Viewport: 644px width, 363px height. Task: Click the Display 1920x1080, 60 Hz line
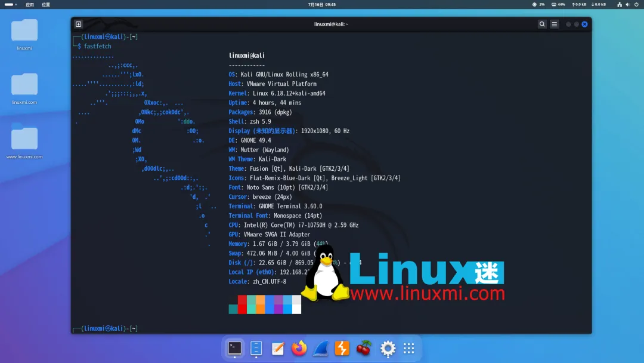click(x=289, y=131)
